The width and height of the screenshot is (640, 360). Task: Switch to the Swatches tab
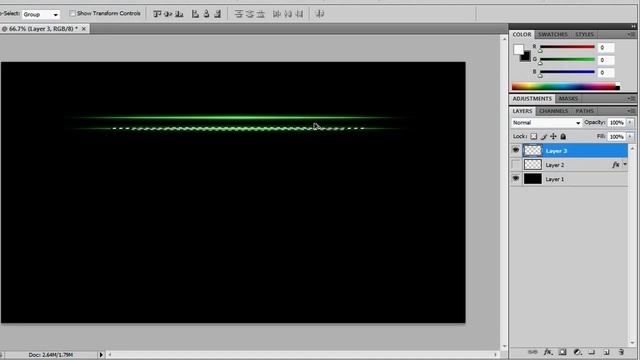[553, 35]
